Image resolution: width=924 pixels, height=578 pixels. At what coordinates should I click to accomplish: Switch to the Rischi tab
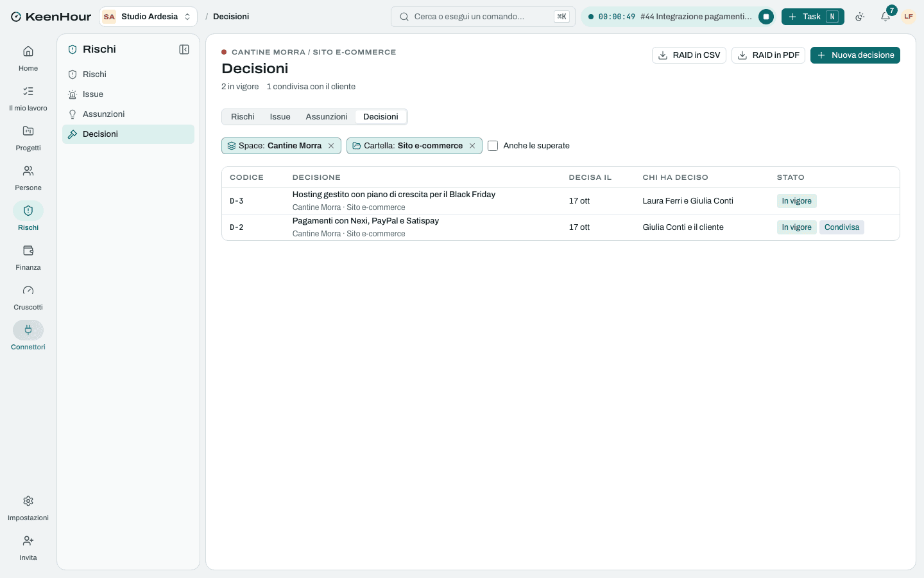tap(243, 117)
